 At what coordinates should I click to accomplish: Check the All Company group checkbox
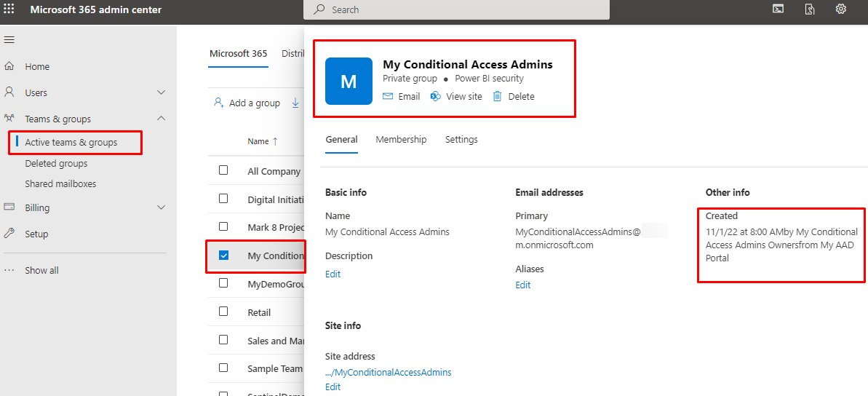click(223, 170)
